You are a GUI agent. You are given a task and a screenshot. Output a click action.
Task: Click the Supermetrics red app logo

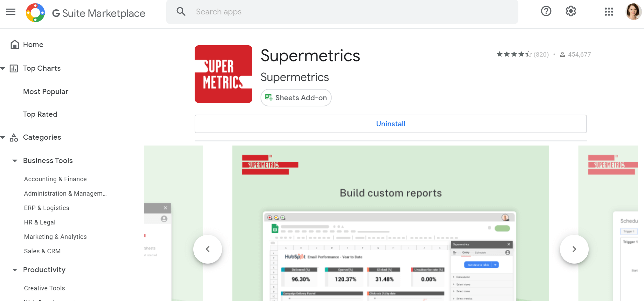[x=223, y=74]
